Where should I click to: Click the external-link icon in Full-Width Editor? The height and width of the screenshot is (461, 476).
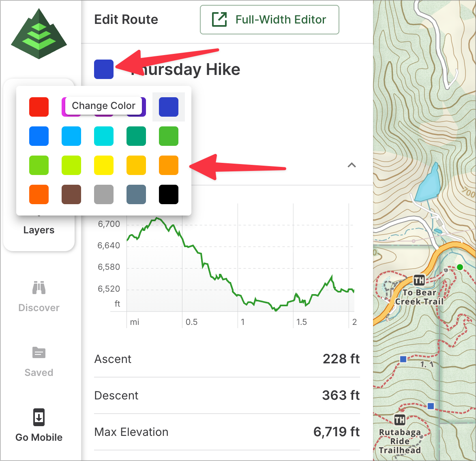(x=219, y=19)
